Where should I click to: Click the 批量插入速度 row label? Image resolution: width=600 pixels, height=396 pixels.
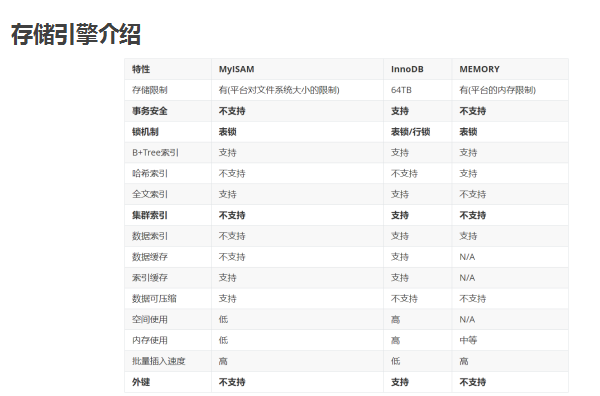[x=158, y=361]
